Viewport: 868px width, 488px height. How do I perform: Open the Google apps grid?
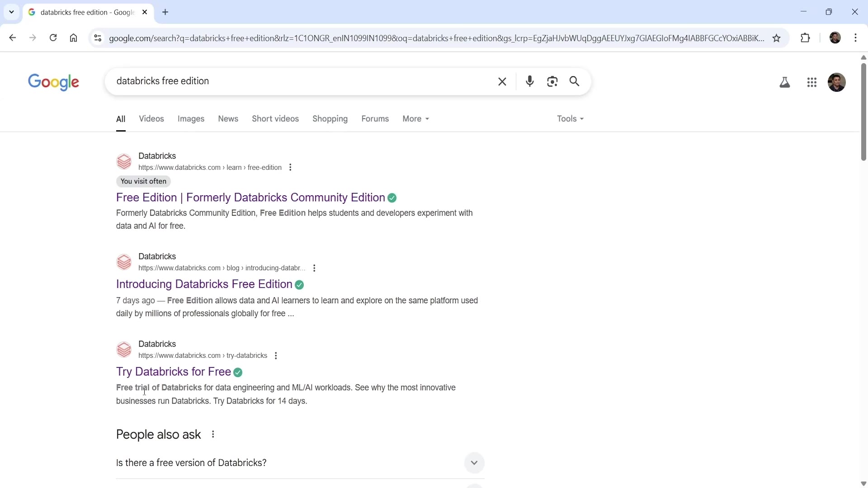812,83
